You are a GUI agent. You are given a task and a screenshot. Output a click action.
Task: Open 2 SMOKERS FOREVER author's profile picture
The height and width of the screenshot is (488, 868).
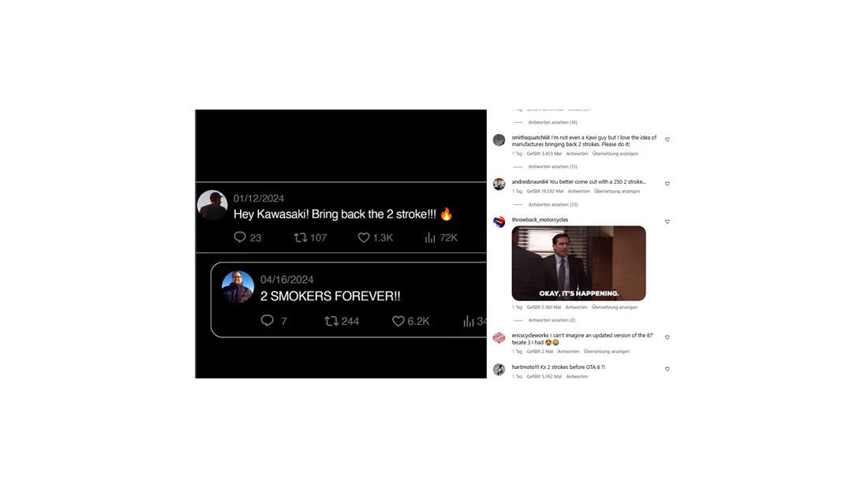(x=238, y=287)
